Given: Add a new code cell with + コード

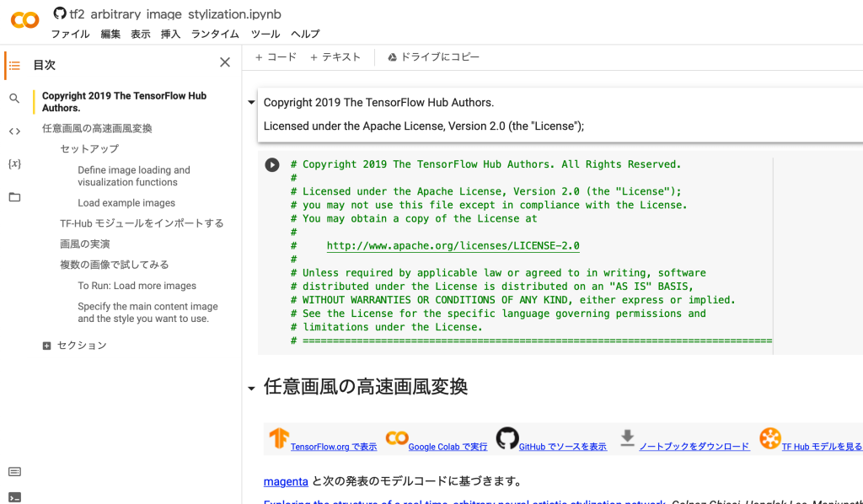Looking at the screenshot, I should tap(276, 57).
